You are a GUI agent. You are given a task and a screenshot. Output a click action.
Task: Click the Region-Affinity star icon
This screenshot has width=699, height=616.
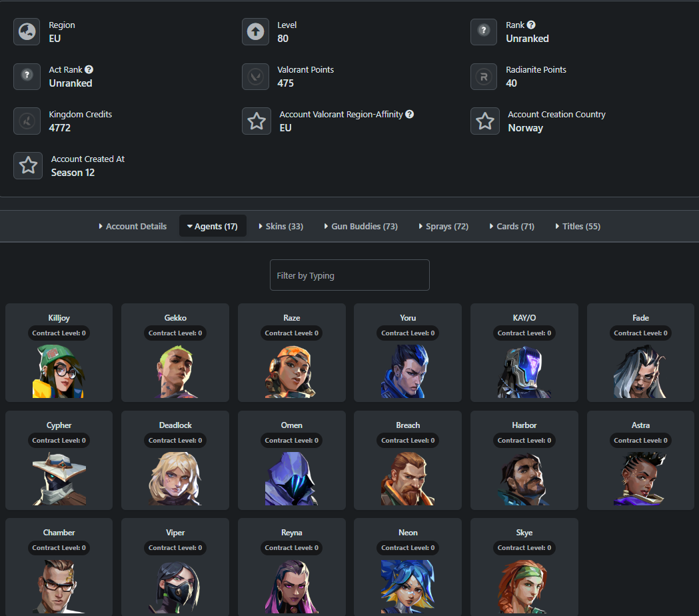[x=257, y=121]
